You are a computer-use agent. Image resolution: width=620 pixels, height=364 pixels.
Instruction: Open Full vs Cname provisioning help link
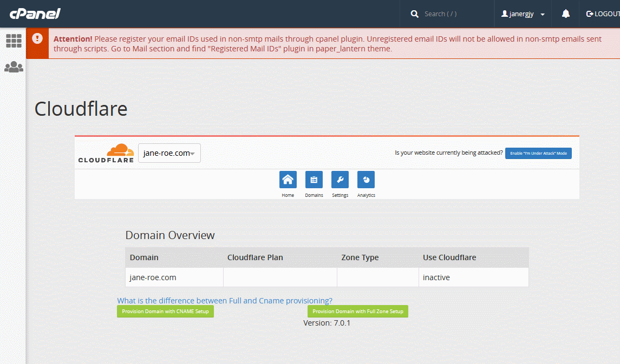(225, 300)
